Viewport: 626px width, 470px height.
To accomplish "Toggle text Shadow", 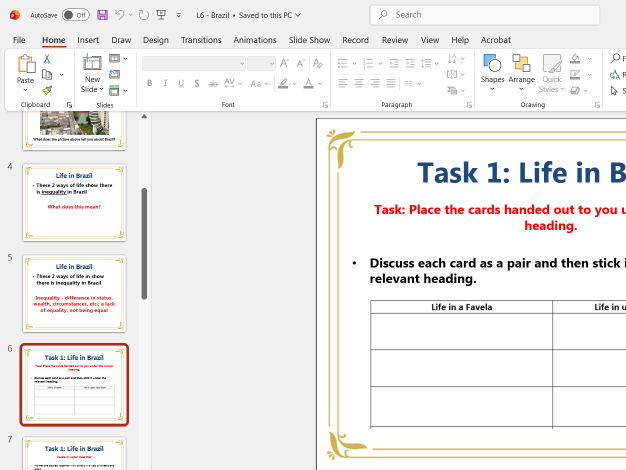I will 197,83.
